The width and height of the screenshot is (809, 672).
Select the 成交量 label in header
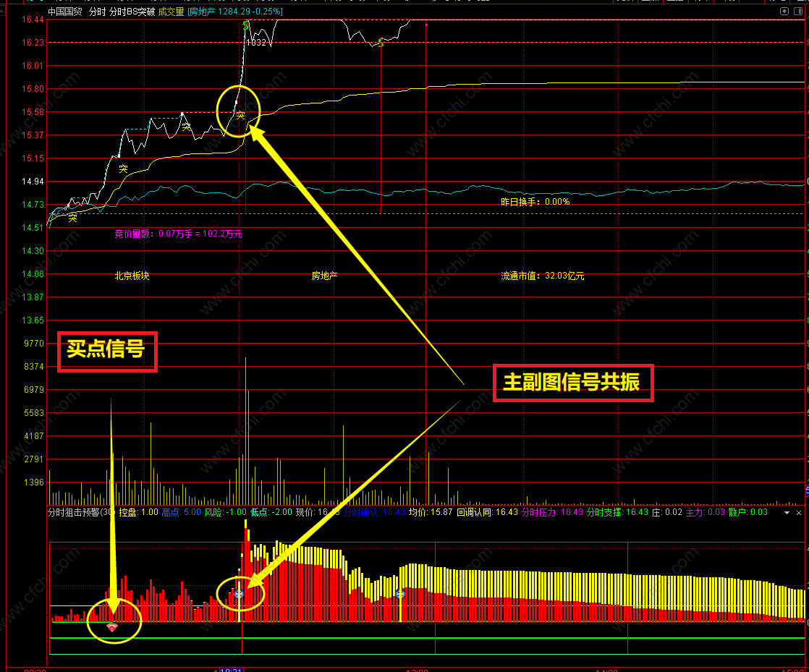(x=171, y=12)
